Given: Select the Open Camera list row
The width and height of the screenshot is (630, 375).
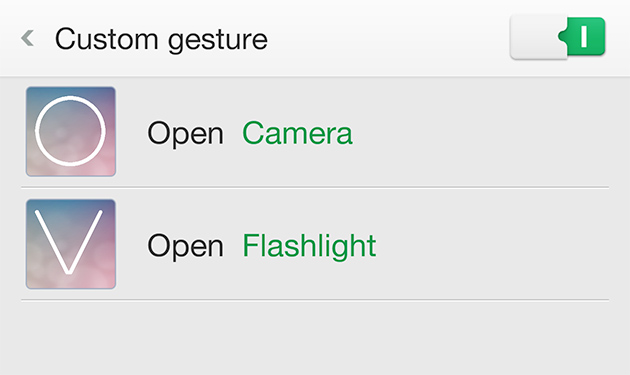Looking at the screenshot, I should 315,132.
